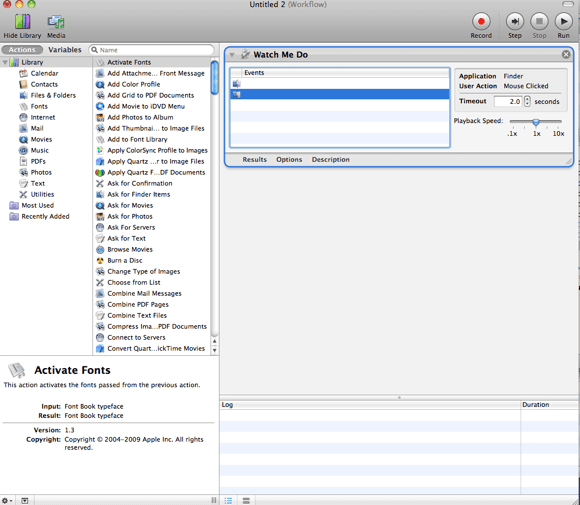Select Ask for Photos action
The height and width of the screenshot is (505, 580).
(x=152, y=216)
